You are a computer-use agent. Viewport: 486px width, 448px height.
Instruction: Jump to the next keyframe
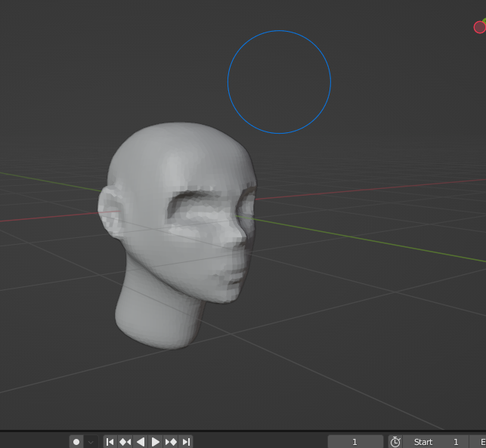(171, 442)
